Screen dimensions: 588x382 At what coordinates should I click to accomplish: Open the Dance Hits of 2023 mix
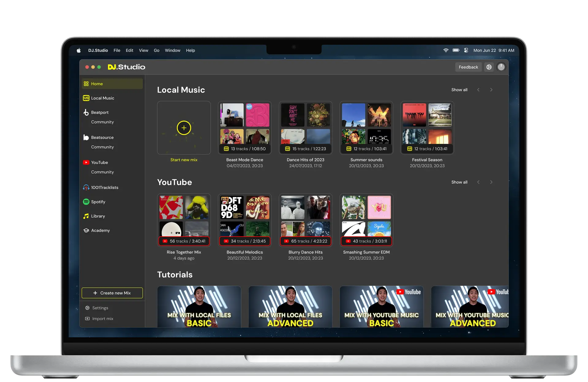pyautogui.click(x=305, y=128)
